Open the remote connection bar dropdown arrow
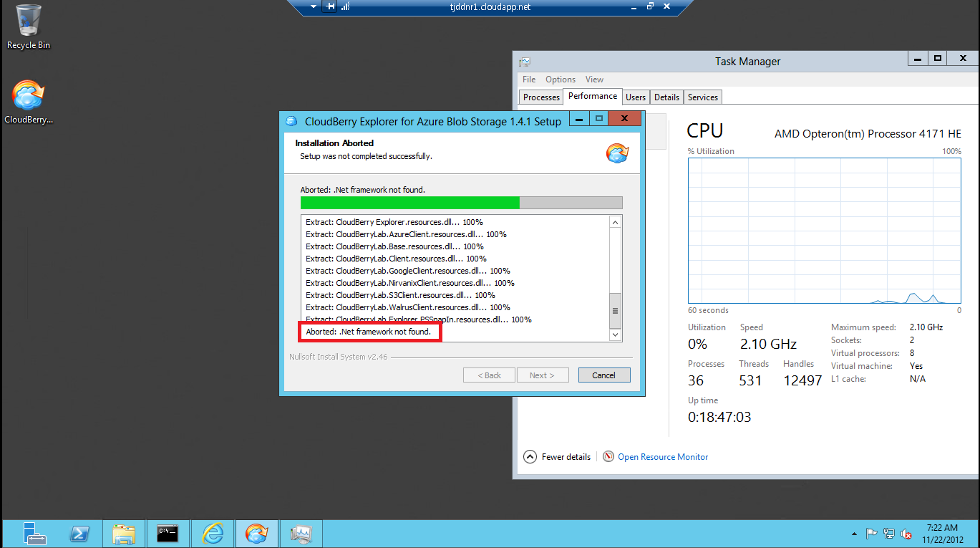Image resolution: width=980 pixels, height=548 pixels. pos(314,6)
